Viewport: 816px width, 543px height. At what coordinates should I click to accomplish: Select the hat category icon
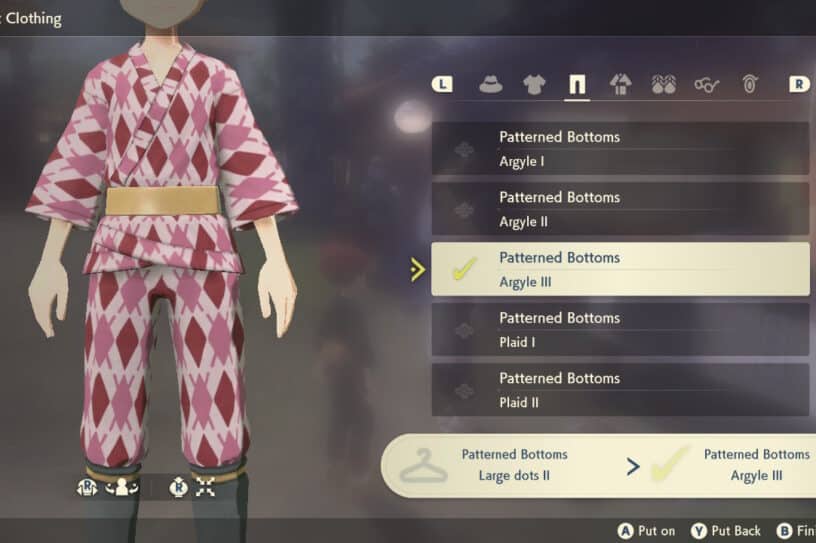(491, 84)
